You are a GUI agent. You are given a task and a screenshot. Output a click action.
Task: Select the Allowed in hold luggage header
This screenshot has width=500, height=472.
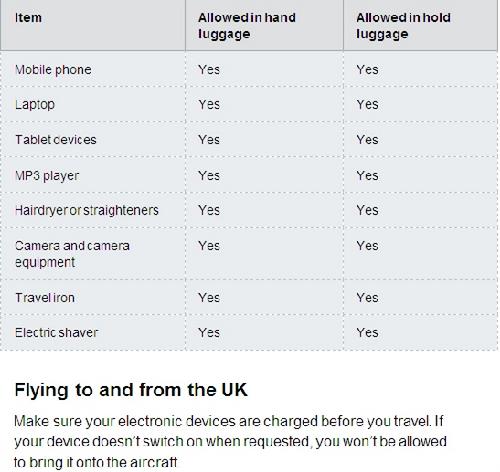tap(403, 26)
